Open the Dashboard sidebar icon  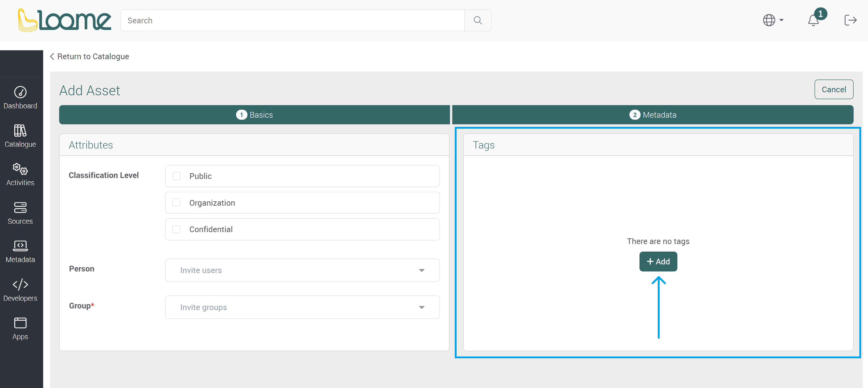20,92
